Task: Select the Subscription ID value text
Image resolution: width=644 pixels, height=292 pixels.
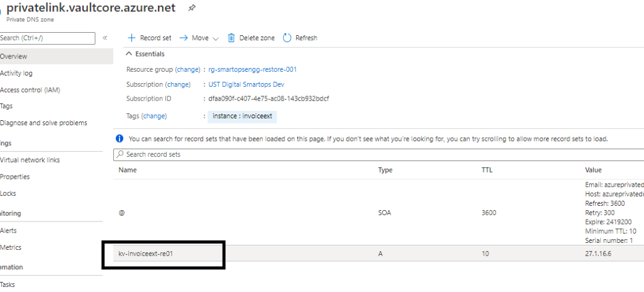Action: point(269,99)
